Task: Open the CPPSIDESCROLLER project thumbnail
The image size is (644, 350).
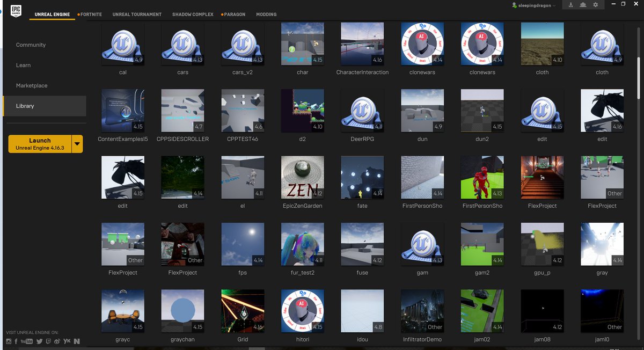Action: [x=182, y=111]
